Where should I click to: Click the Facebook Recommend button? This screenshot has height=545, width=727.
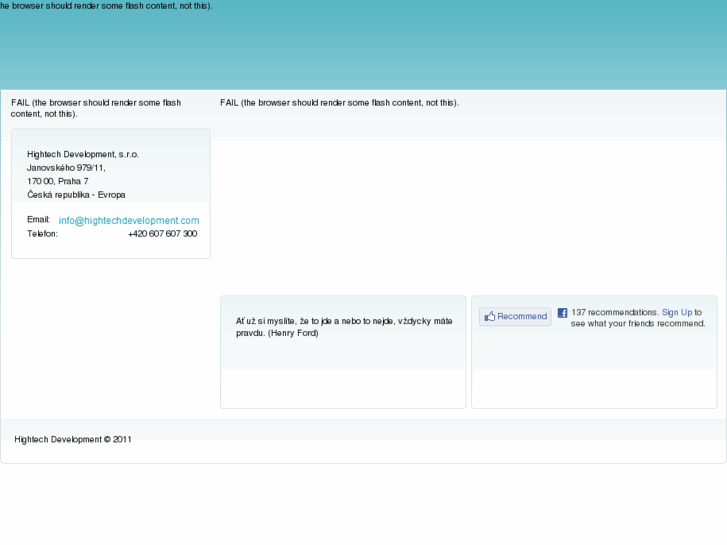pyautogui.click(x=515, y=317)
